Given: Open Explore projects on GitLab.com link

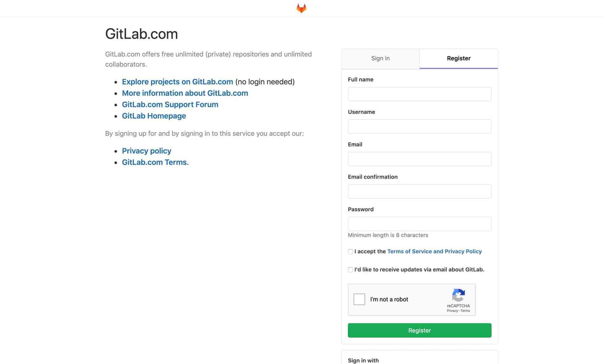Looking at the screenshot, I should coord(177,81).
